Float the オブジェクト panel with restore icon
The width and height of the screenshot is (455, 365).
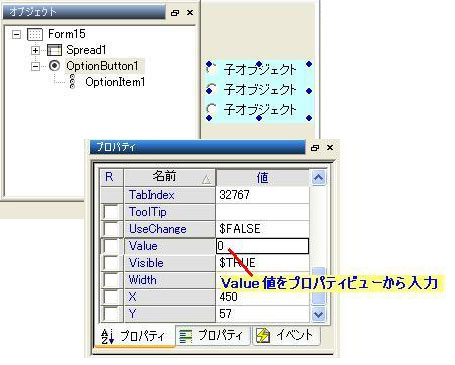(x=175, y=13)
